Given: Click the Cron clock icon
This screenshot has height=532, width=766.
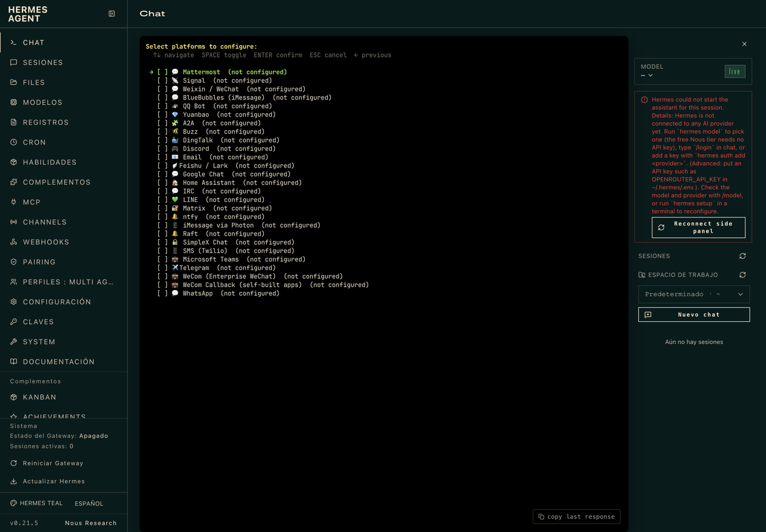Looking at the screenshot, I should [14, 142].
